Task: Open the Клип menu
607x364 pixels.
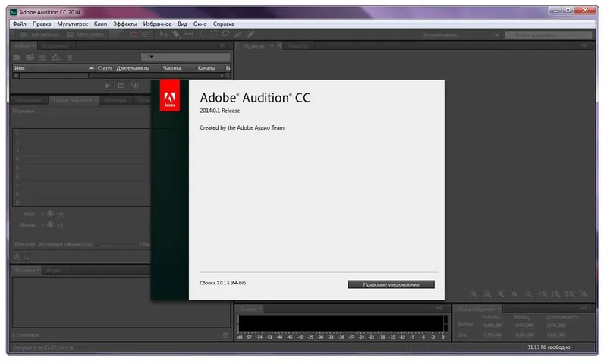Action: click(101, 24)
